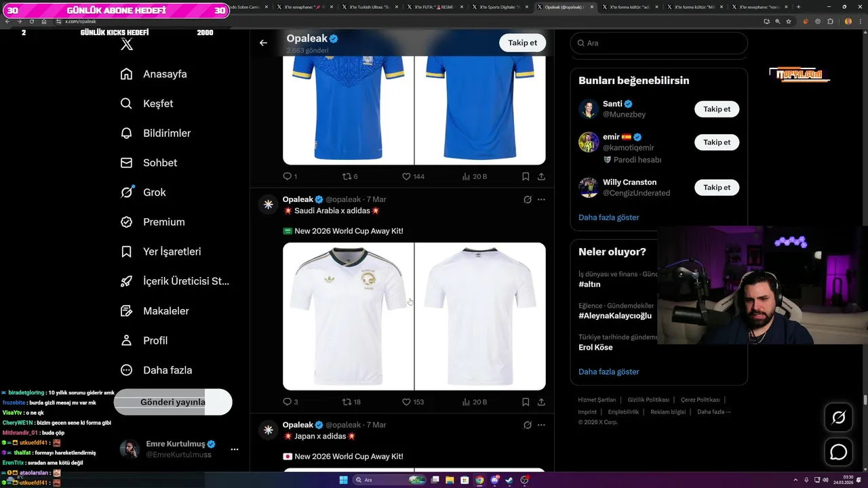Open account menu dots beside Emre Kurtulmuş
This screenshot has width=868, height=488.
click(235, 449)
